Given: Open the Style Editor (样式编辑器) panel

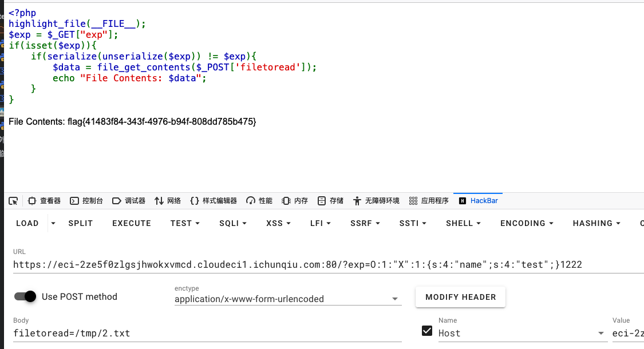Looking at the screenshot, I should pyautogui.click(x=214, y=201).
